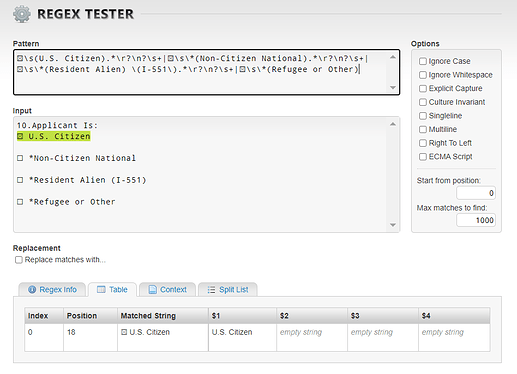Click the Input box scroll down arrow
The image size is (517, 374).
393,225
